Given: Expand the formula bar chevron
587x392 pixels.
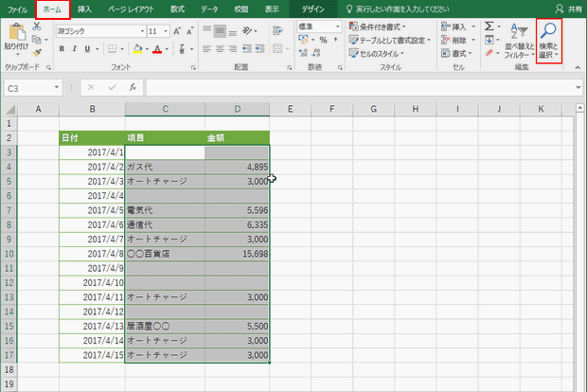Looking at the screenshot, I should [x=578, y=88].
